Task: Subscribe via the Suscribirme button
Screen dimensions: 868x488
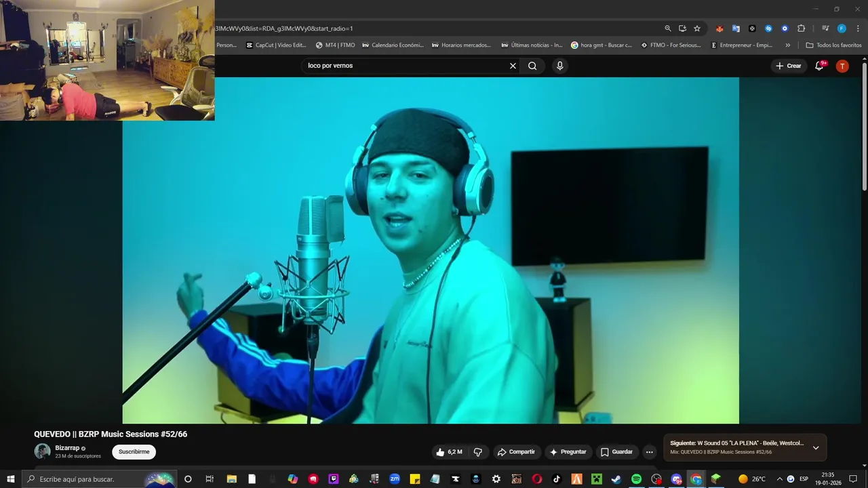Action: coord(134,452)
